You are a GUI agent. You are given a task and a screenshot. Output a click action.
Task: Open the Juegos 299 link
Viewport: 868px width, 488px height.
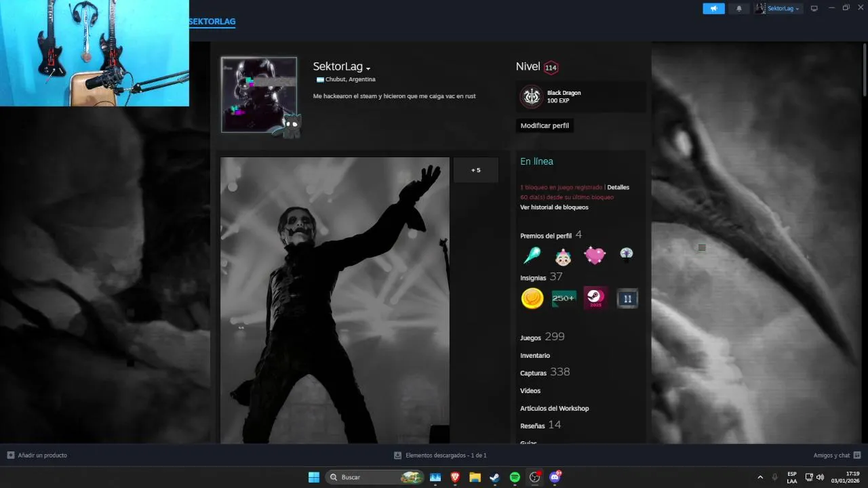[x=542, y=337]
